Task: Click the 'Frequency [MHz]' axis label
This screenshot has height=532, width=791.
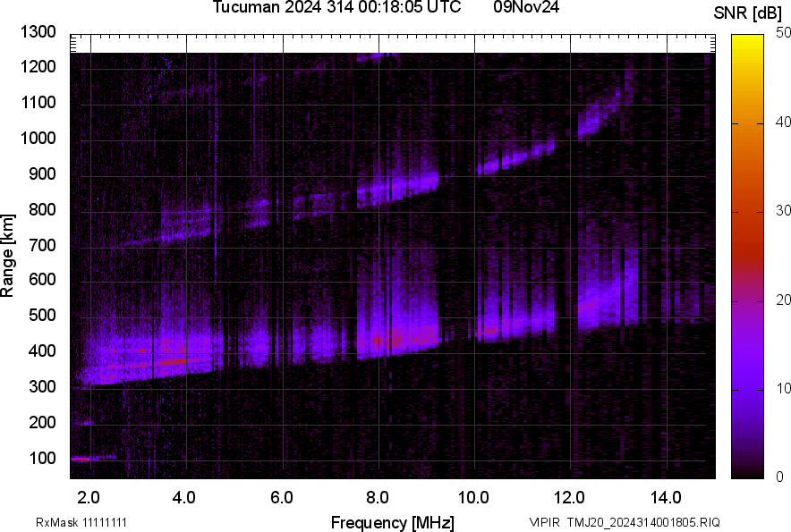Action: (393, 523)
